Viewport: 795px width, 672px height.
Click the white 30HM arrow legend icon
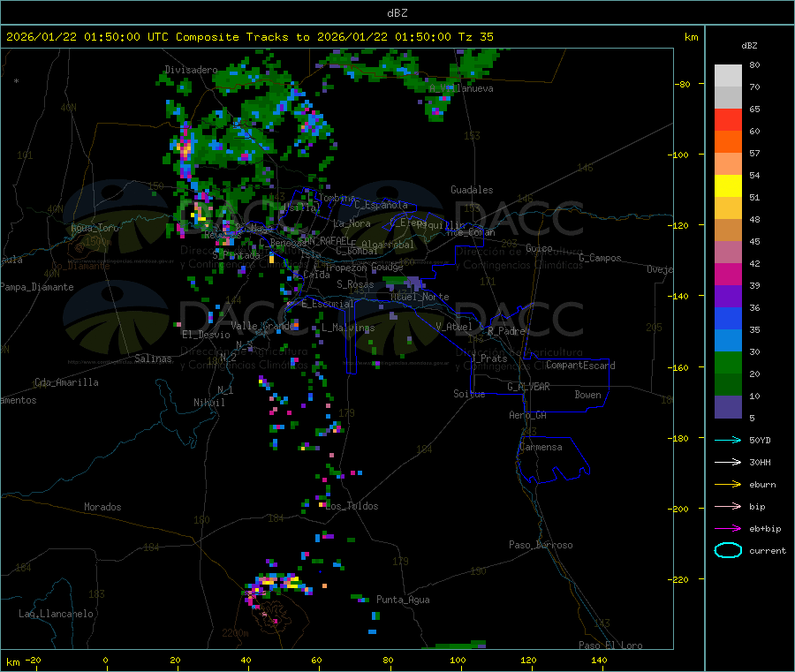728,462
